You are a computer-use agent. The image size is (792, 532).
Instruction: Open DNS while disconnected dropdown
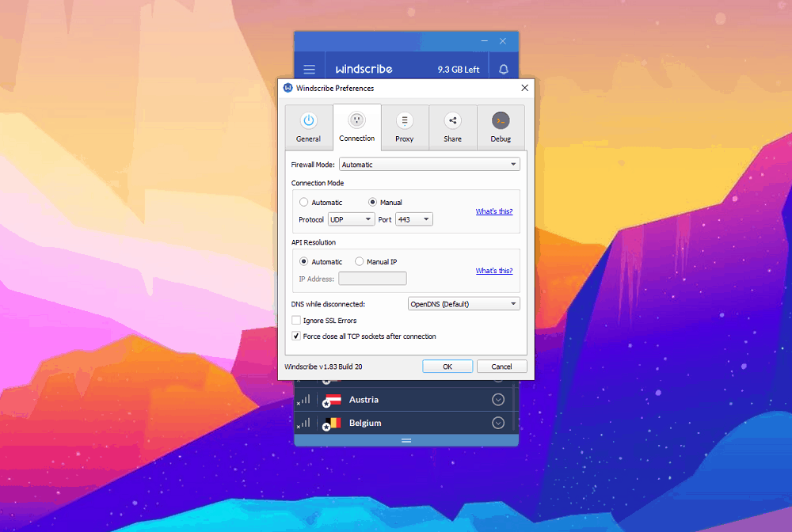pyautogui.click(x=463, y=304)
